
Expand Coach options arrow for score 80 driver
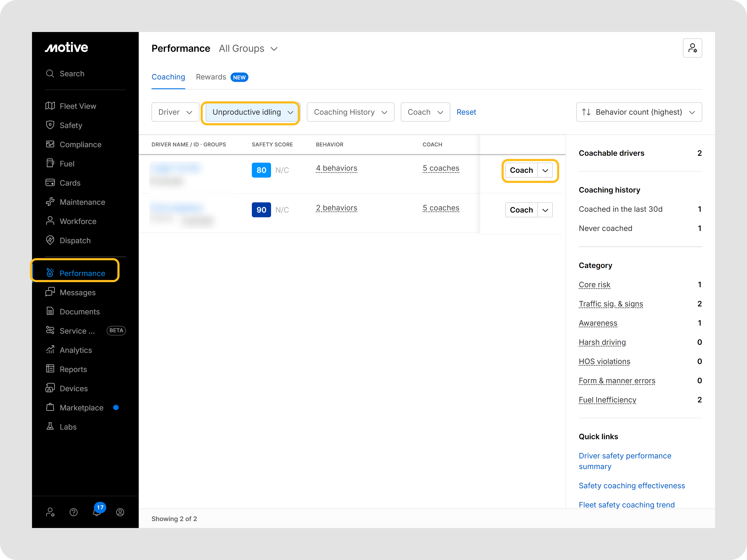(545, 170)
